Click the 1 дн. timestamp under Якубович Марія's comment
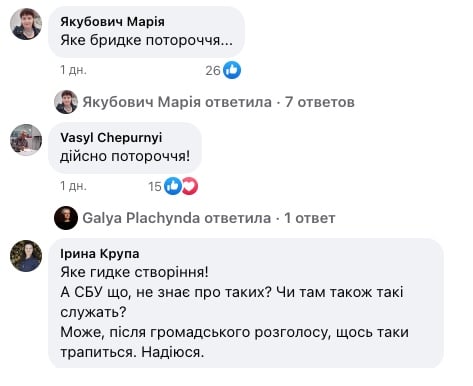The image size is (473, 386). click(73, 70)
